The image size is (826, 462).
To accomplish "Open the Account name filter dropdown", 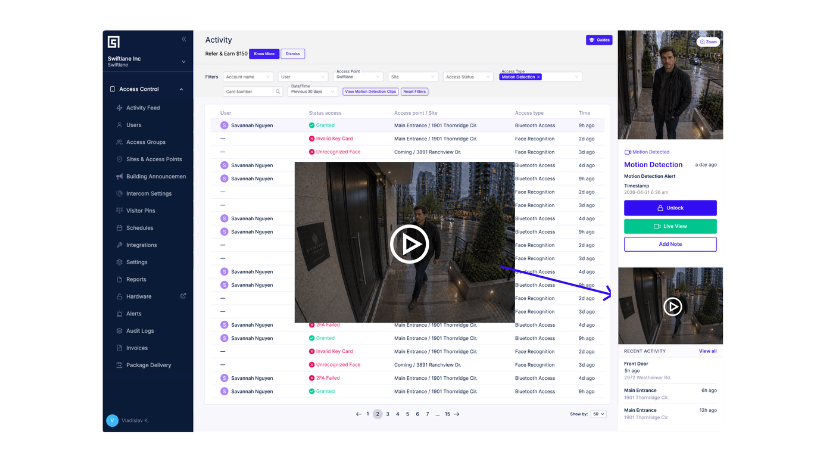I will coord(248,77).
